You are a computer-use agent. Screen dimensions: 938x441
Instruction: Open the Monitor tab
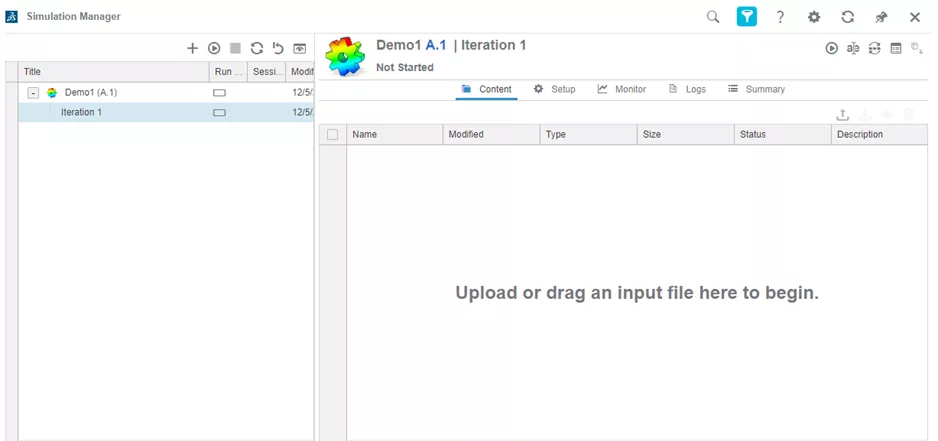point(622,89)
